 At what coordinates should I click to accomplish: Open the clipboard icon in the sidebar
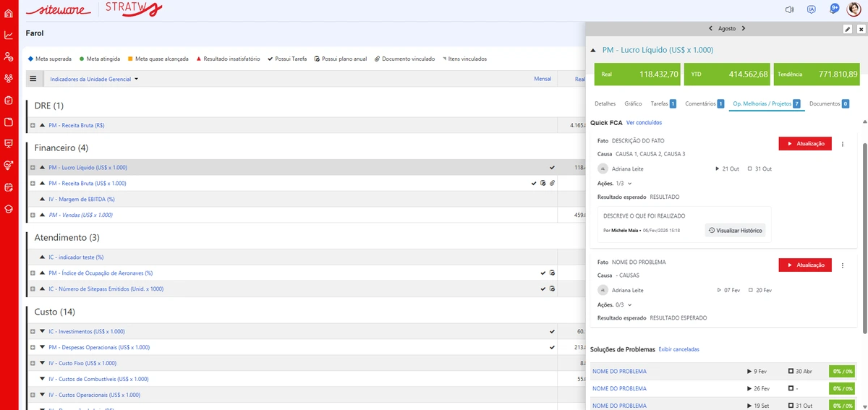point(9,100)
